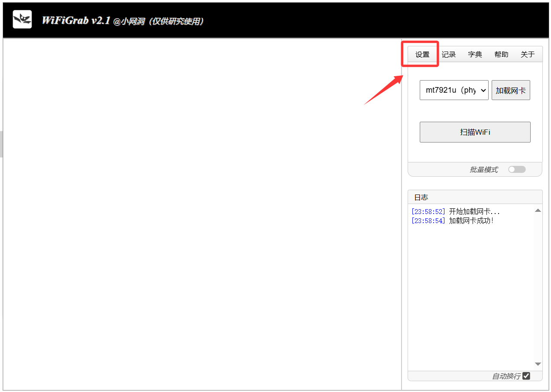Open the 关于 tab
This screenshot has width=551, height=392.
point(528,55)
